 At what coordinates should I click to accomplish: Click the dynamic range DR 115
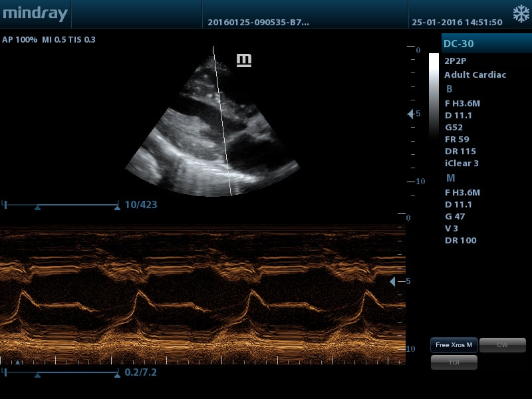click(460, 152)
